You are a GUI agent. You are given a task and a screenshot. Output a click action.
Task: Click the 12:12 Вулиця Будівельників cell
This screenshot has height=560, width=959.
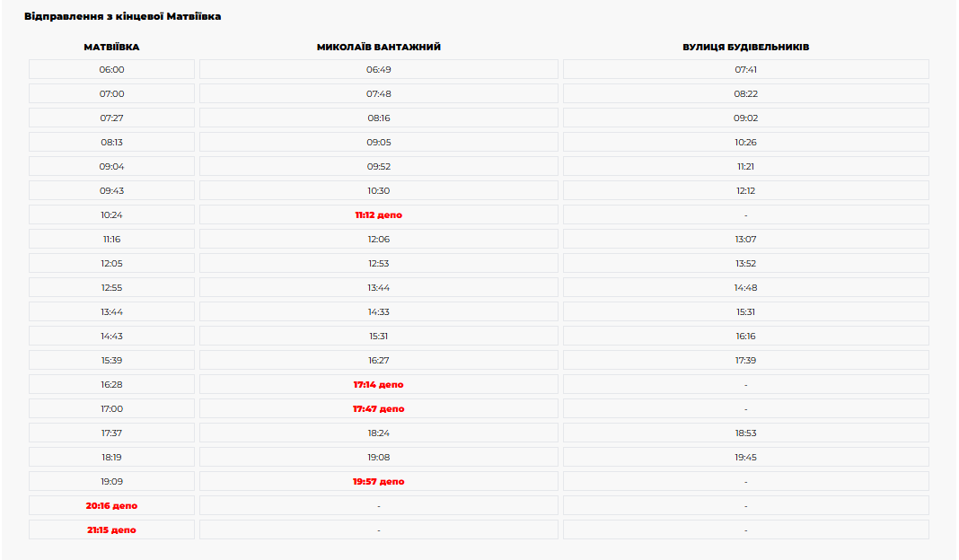[745, 190]
